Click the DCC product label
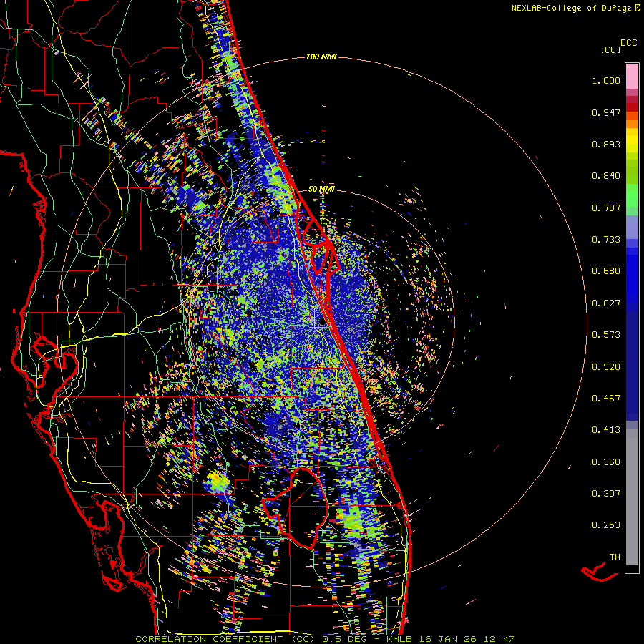 [629, 43]
